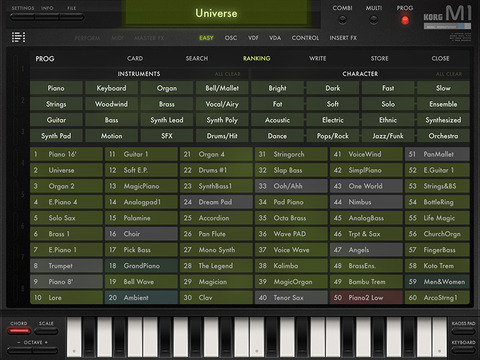Open the STORE

[379, 58]
